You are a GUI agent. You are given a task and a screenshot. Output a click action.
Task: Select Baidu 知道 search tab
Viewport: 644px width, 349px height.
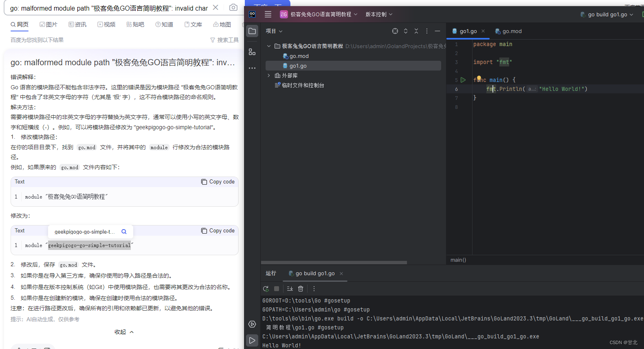coord(164,24)
